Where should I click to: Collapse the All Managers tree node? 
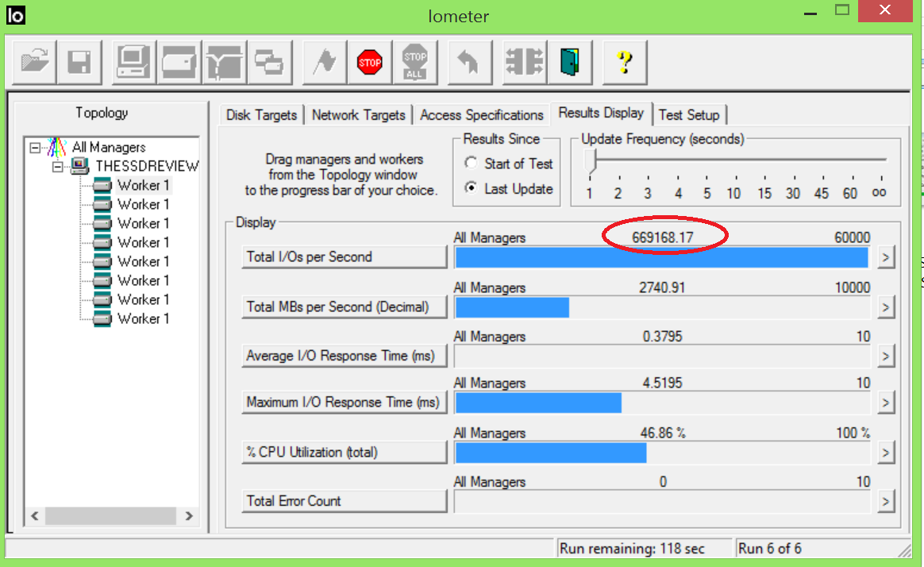click(34, 148)
